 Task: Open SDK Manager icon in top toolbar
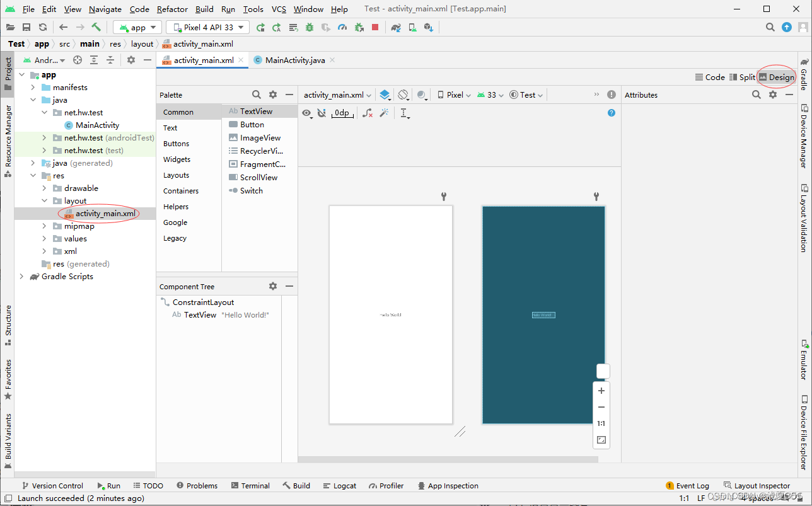point(429,27)
